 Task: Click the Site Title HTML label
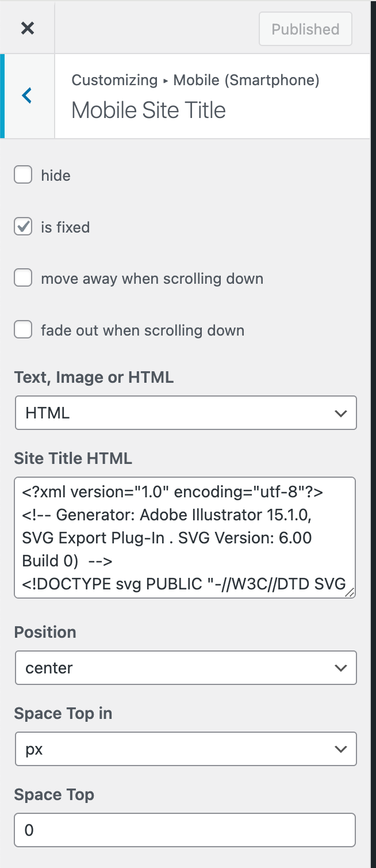click(73, 458)
